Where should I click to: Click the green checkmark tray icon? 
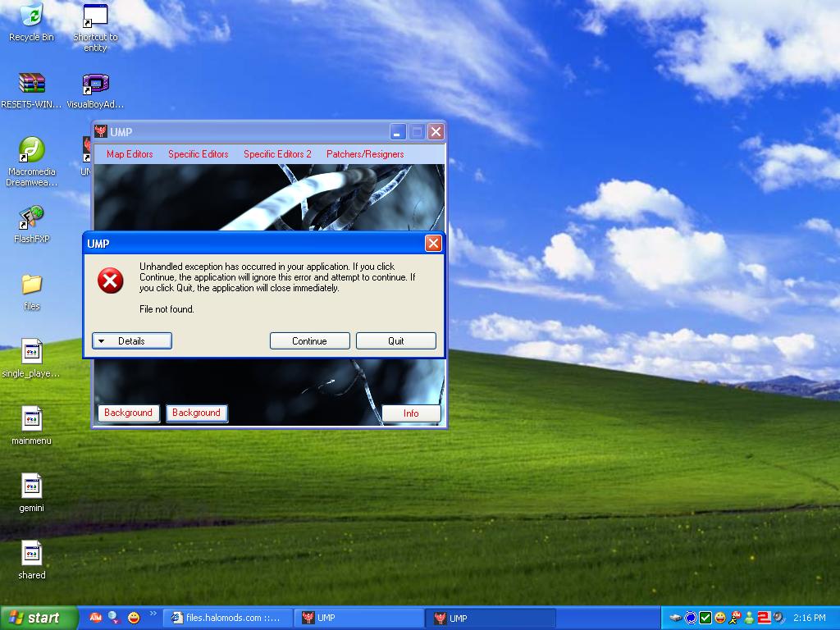(705, 619)
